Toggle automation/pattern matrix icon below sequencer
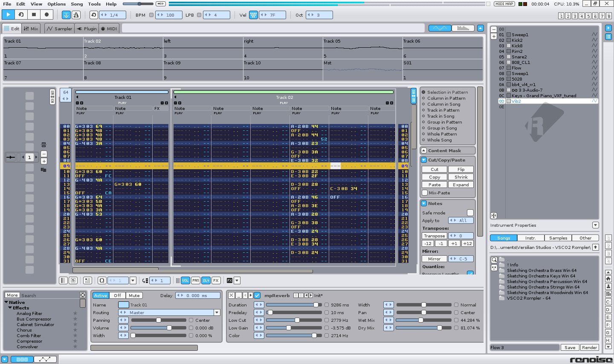This screenshot has height=364, width=614. (73, 280)
